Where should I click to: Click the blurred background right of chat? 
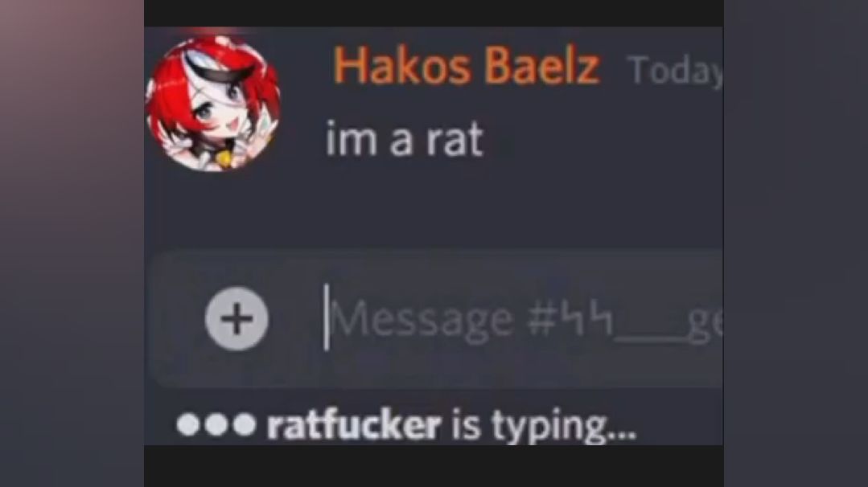coord(796,243)
